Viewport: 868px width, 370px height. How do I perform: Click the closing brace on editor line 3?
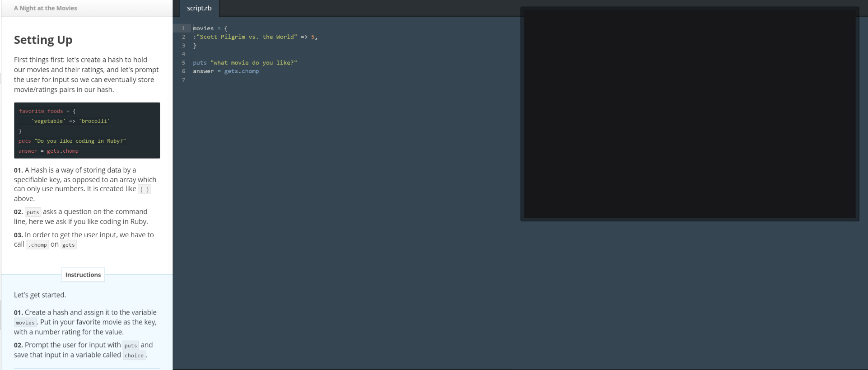195,46
